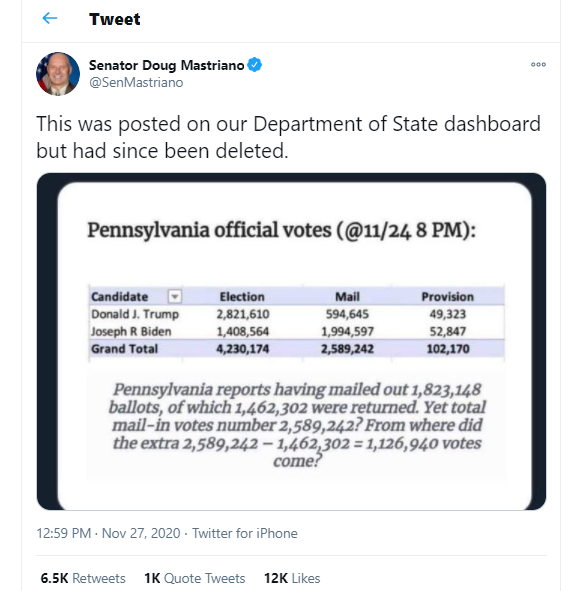Open the @SenMastriano handle link
Viewport: 585px width, 591px height.
[x=136, y=83]
